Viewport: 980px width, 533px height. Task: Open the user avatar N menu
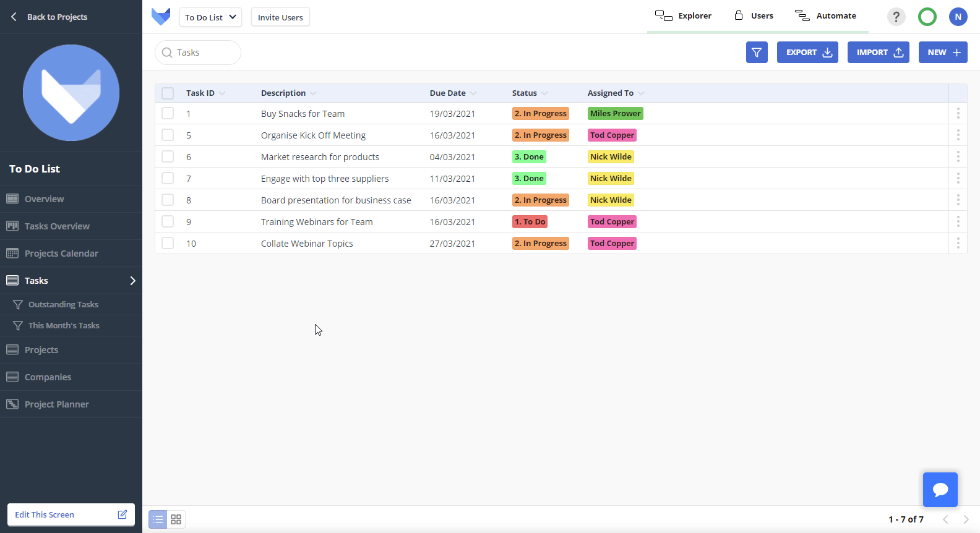click(958, 17)
